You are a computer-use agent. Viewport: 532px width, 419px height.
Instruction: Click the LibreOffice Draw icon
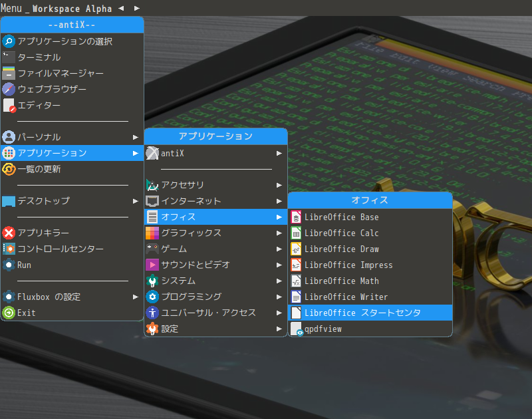[296, 249]
